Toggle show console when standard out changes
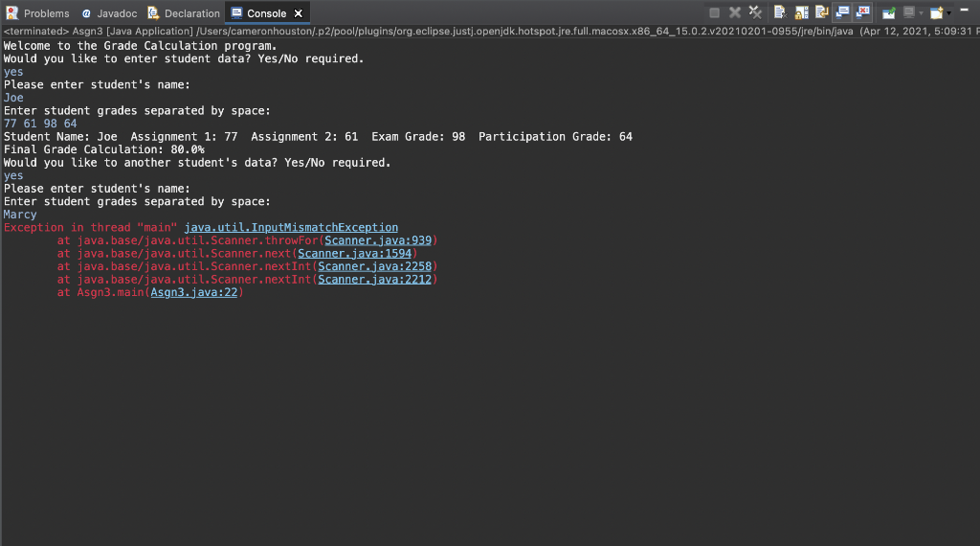 [x=842, y=12]
